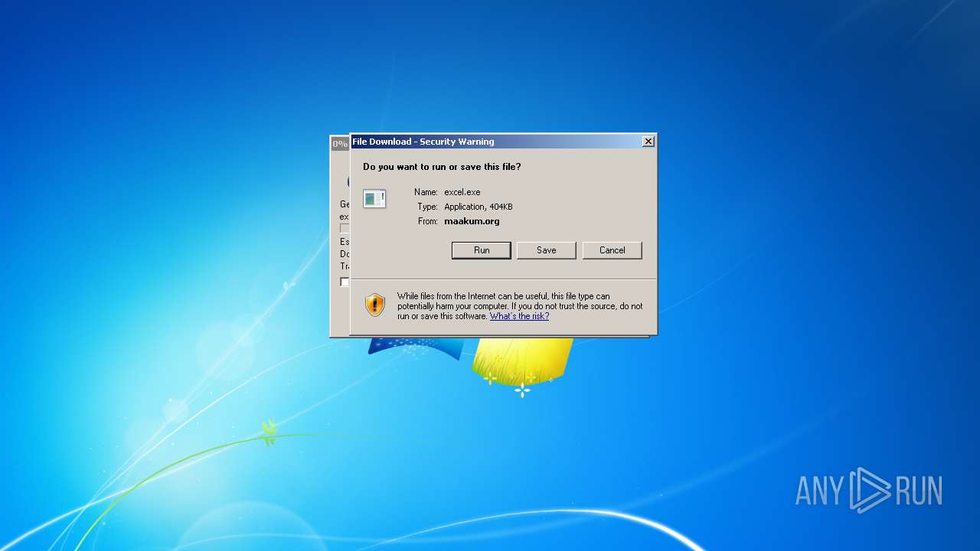Select the source maakum.org text
This screenshot has height=551, width=980.
(472, 221)
